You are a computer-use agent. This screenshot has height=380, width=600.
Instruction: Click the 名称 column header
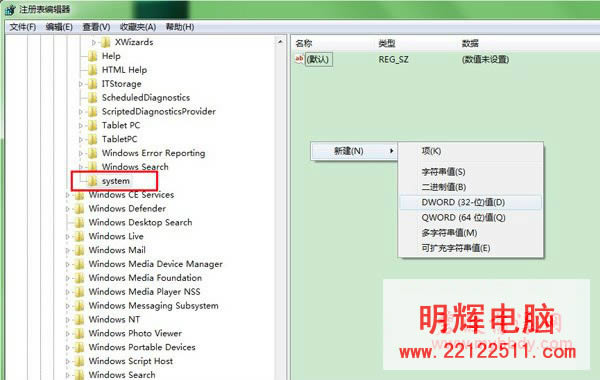[x=304, y=43]
